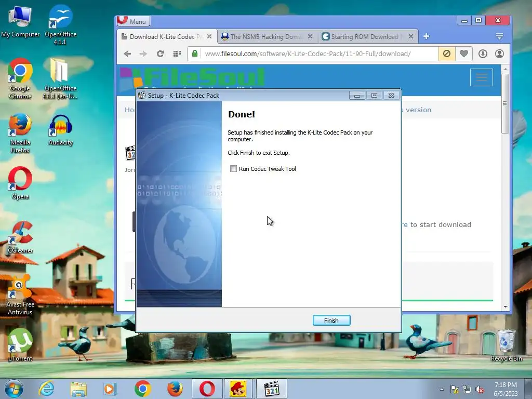Go forward in Opera browser
Image resolution: width=532 pixels, height=399 pixels.
coord(143,54)
